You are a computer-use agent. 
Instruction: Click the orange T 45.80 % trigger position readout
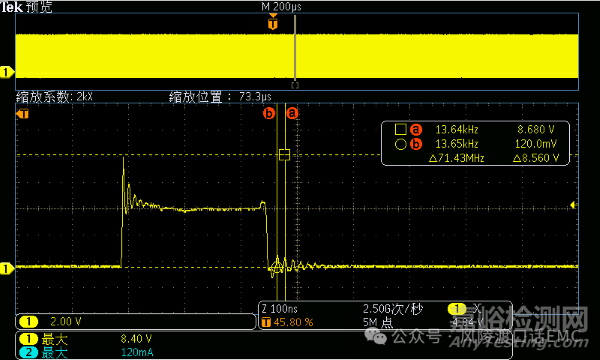(x=287, y=322)
